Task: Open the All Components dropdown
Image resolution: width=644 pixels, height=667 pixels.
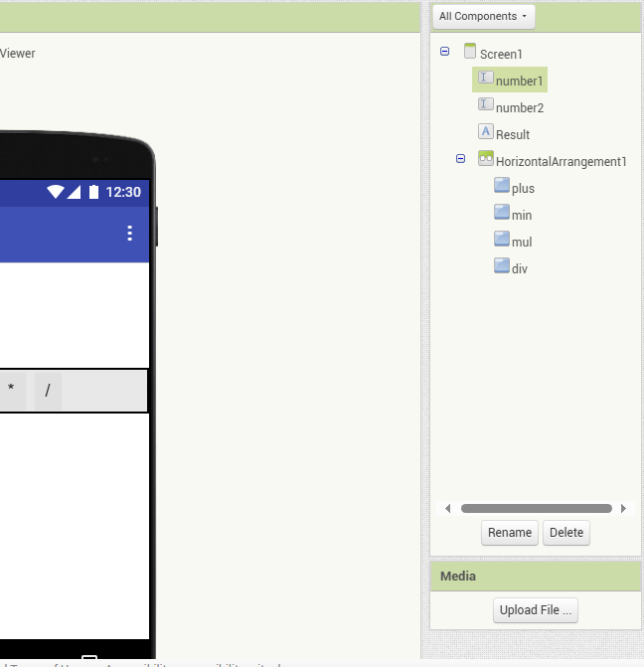Action: (x=483, y=17)
